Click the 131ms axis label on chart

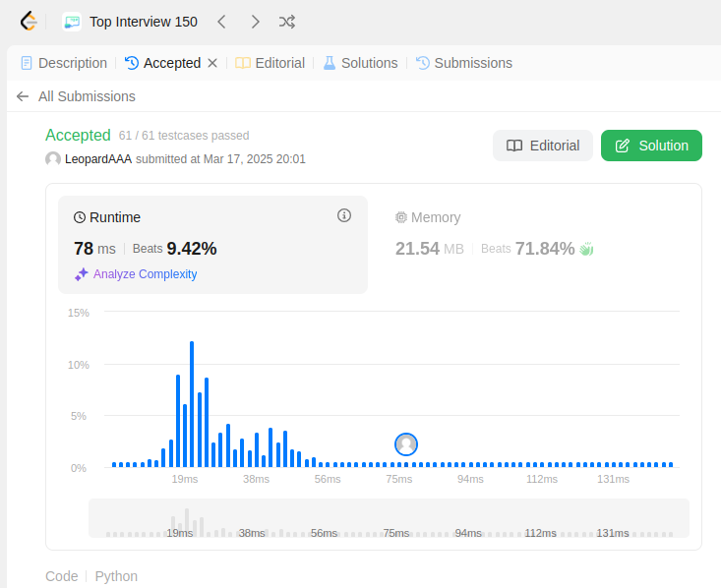click(x=614, y=479)
